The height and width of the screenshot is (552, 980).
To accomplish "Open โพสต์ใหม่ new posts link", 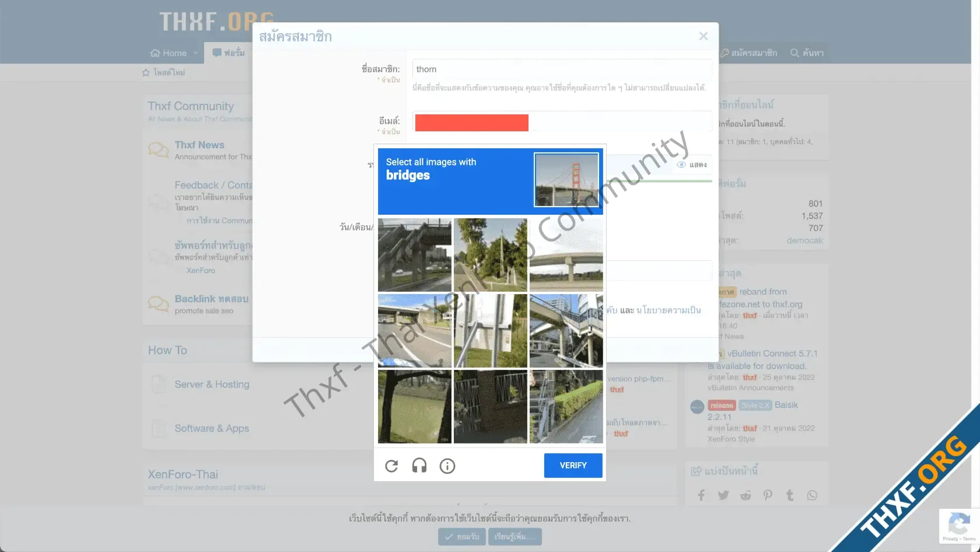I will [x=164, y=72].
